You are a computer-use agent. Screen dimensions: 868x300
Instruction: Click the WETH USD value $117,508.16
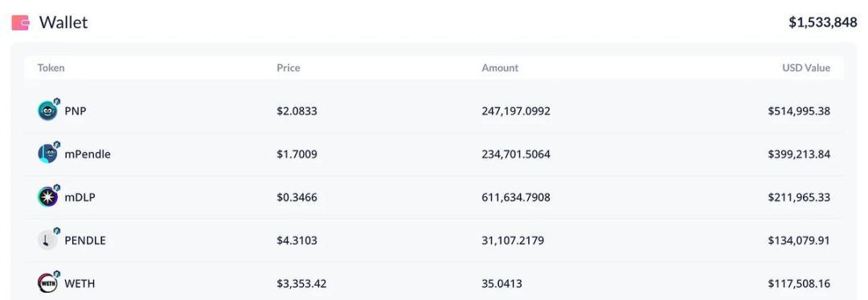point(799,283)
